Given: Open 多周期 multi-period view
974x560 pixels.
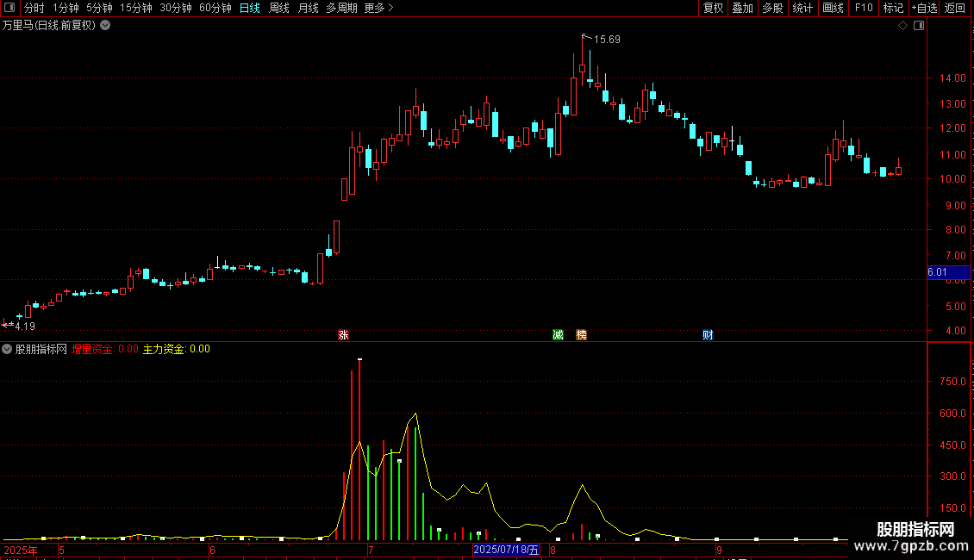Looking at the screenshot, I should point(341,8).
